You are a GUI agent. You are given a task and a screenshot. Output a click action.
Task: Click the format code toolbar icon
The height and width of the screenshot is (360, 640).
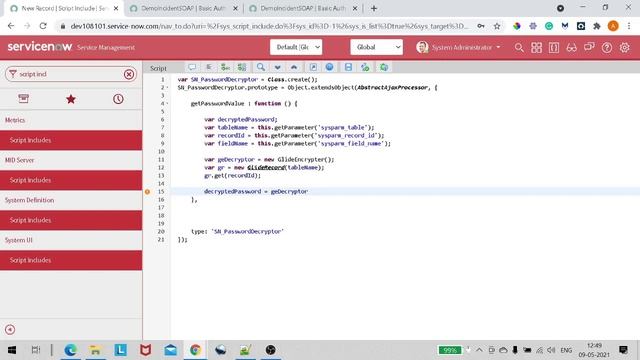pyautogui.click(x=209, y=67)
